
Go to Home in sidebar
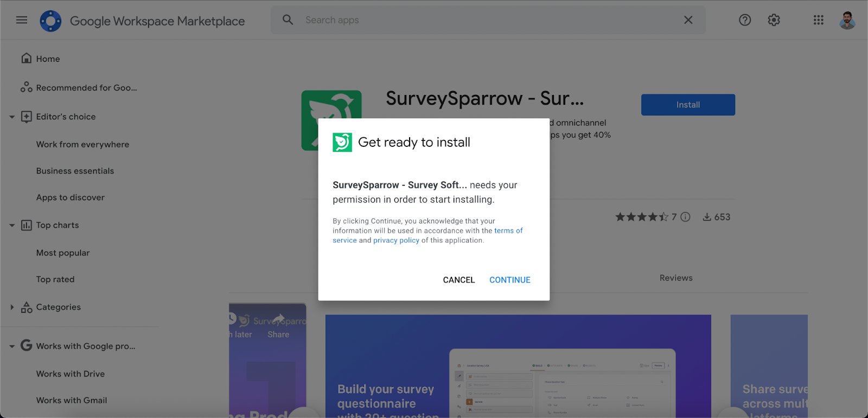tap(48, 59)
